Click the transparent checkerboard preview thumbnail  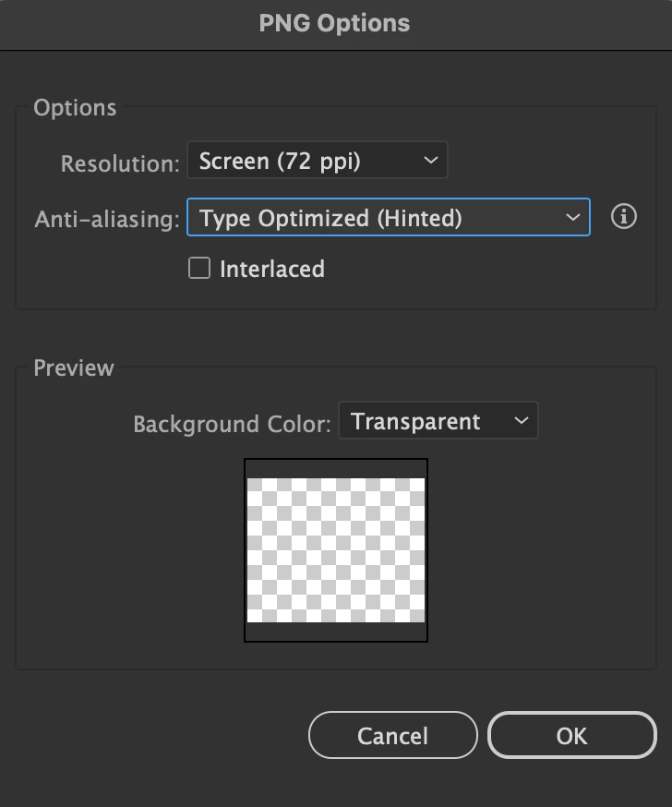[x=336, y=549]
